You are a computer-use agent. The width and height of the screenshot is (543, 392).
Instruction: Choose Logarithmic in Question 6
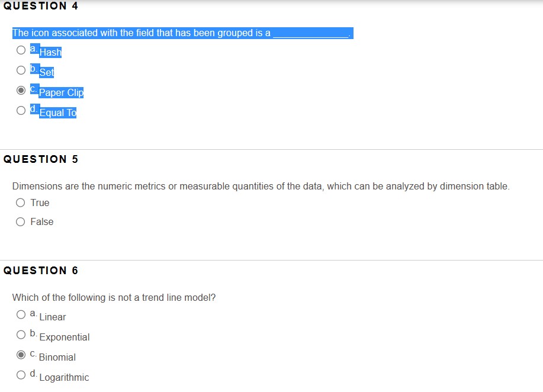tap(21, 375)
